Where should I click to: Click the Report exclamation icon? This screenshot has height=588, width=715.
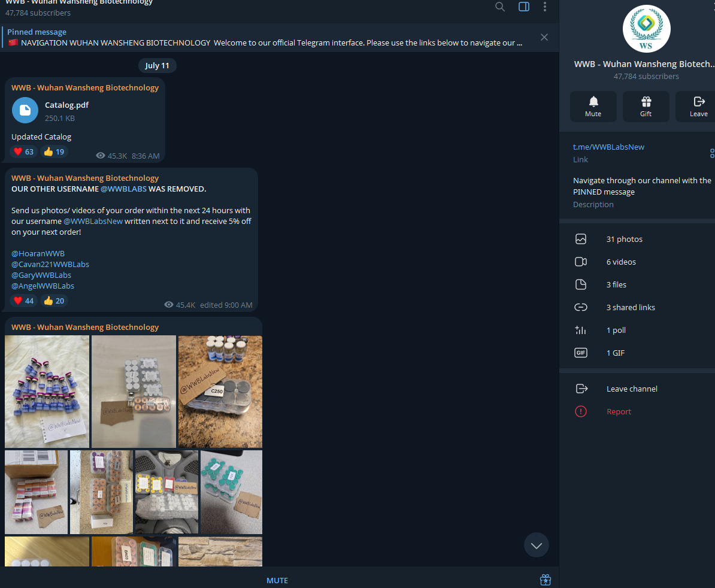(x=580, y=411)
